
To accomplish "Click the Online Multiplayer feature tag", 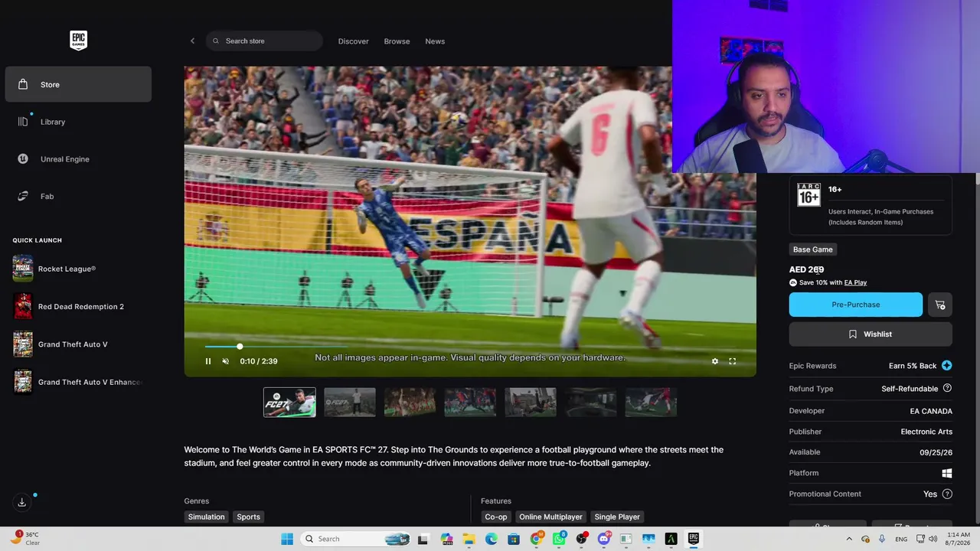I will click(551, 517).
